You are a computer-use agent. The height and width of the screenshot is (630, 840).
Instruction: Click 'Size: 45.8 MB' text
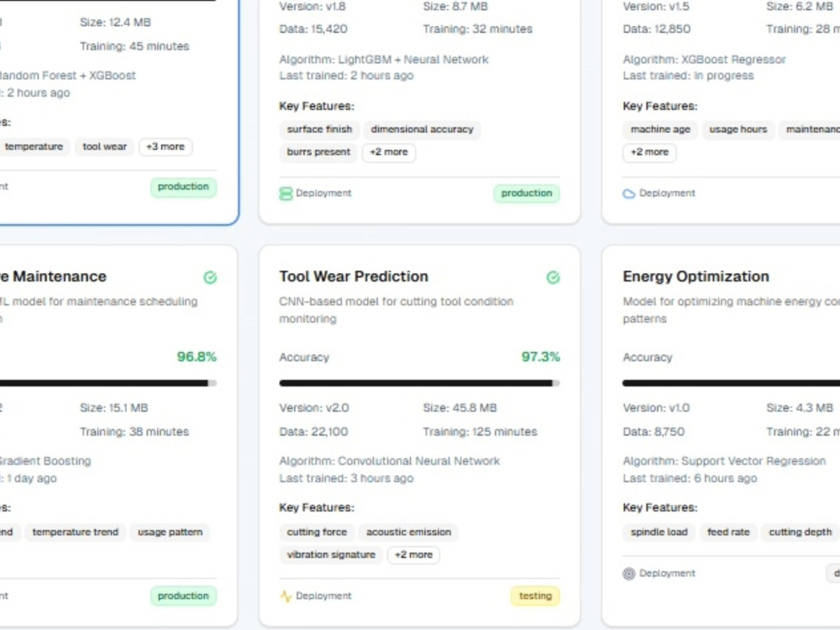click(x=459, y=408)
